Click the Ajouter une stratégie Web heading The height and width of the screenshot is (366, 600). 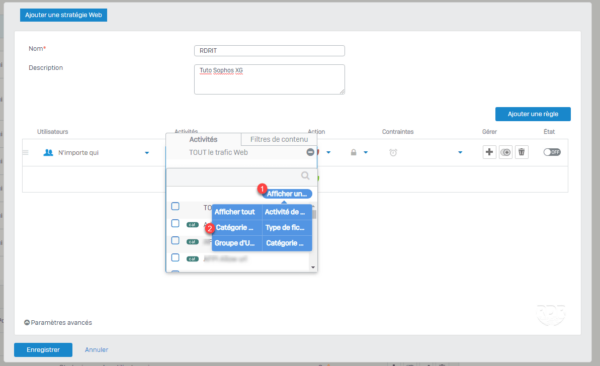tap(64, 15)
